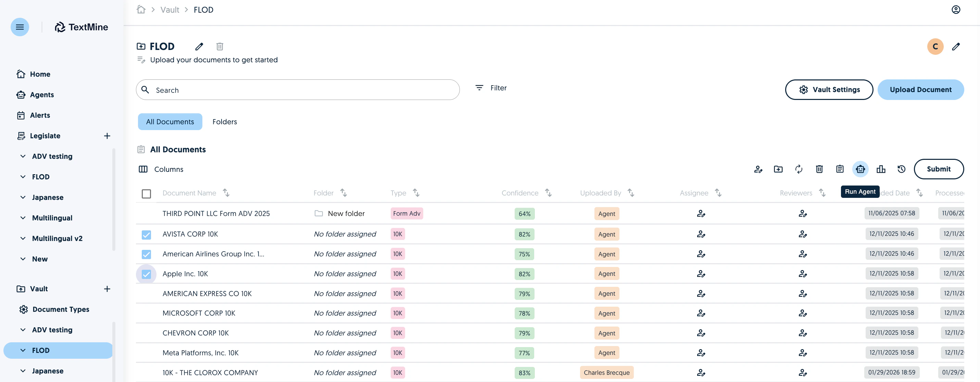Screen dimensions: 980x382
Task: Click the clipboard icon in documents toolbar
Action: click(840, 169)
